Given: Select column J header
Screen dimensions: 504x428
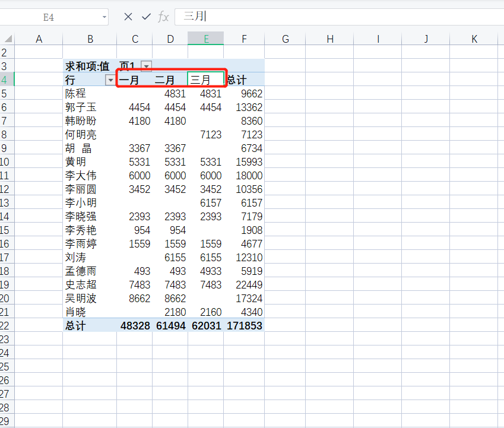Looking at the screenshot, I should coord(426,39).
